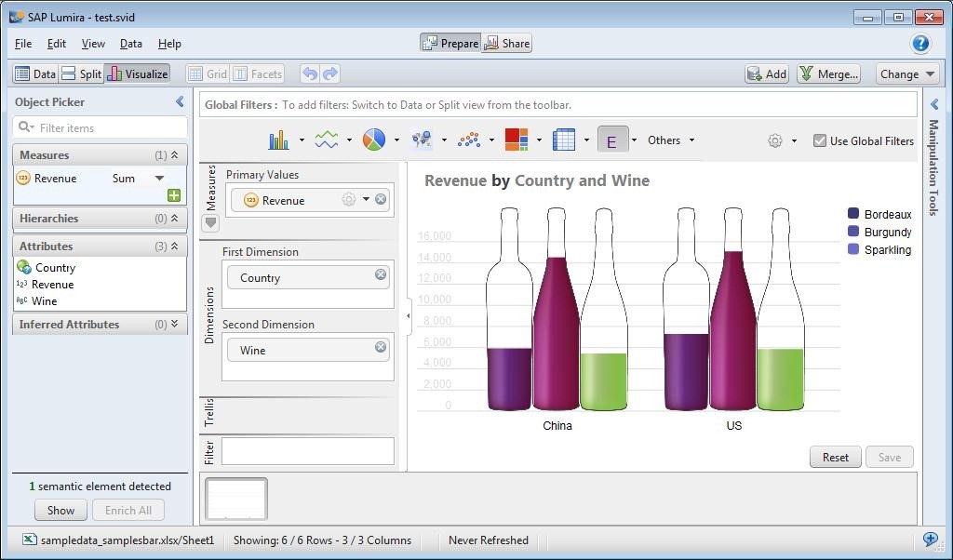Expand the Others chart types dropdown

(671, 140)
